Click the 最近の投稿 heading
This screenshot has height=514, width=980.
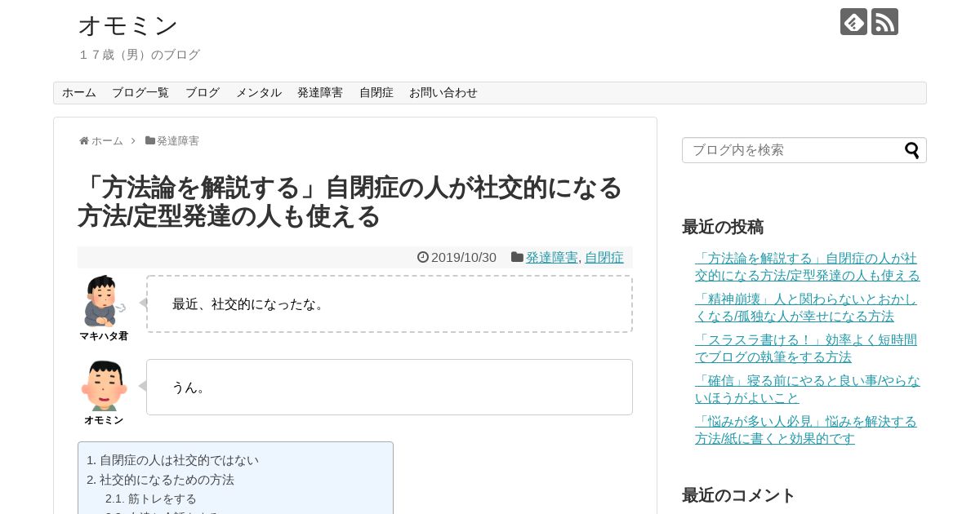coord(723,227)
